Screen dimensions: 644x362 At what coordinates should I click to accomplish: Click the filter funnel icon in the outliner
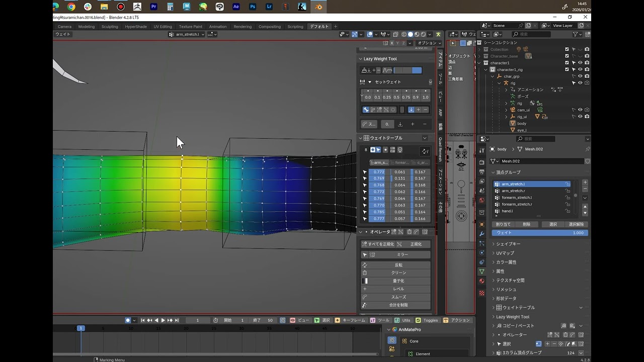point(576,34)
